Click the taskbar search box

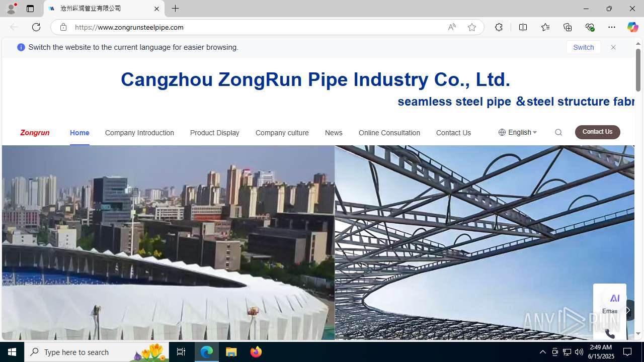[97, 352]
